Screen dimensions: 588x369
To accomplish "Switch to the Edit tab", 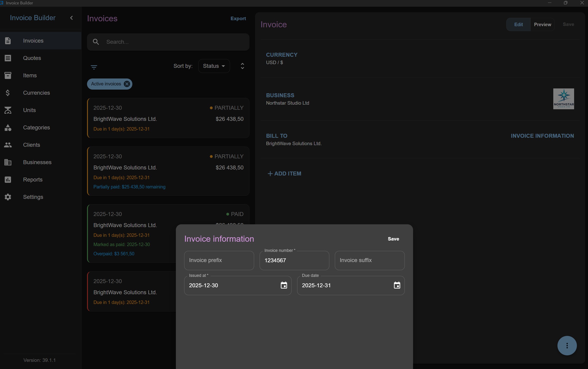I will point(518,24).
